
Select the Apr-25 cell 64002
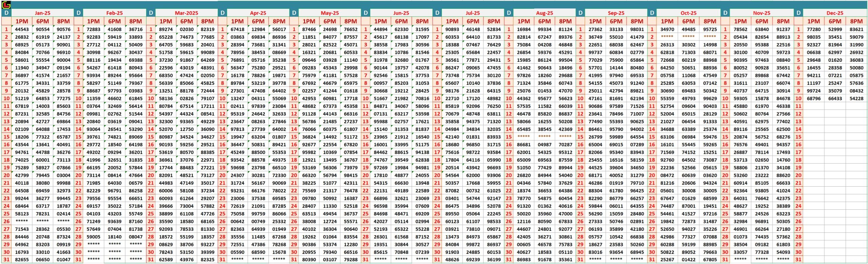coord(279,129)
